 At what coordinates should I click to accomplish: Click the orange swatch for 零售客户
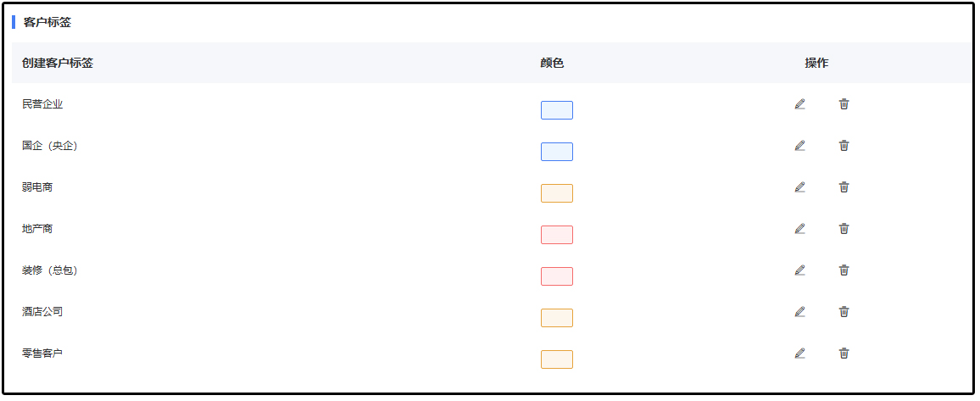click(x=556, y=359)
